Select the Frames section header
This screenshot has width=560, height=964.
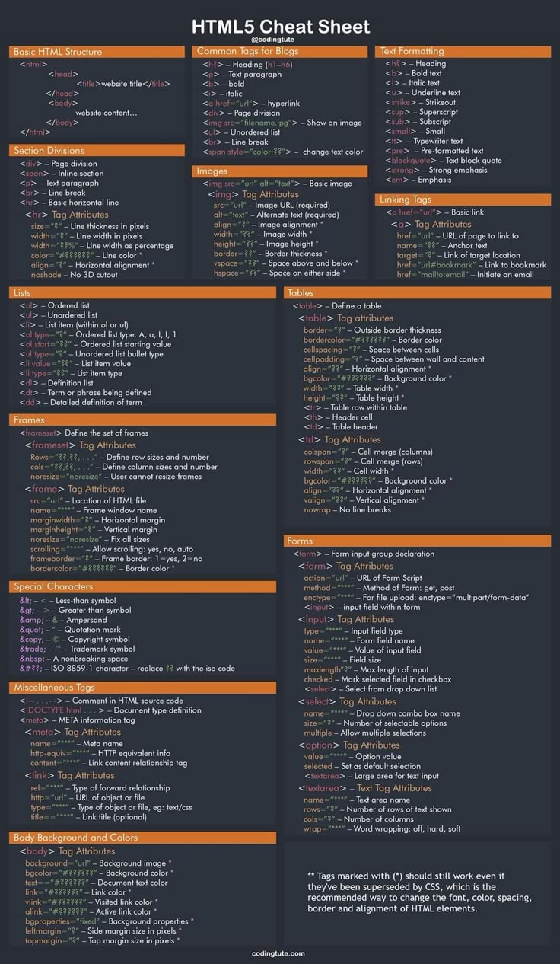(x=29, y=420)
